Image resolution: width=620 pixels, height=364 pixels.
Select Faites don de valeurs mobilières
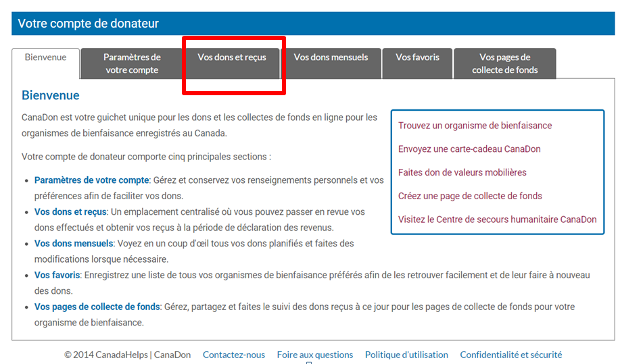click(x=462, y=173)
